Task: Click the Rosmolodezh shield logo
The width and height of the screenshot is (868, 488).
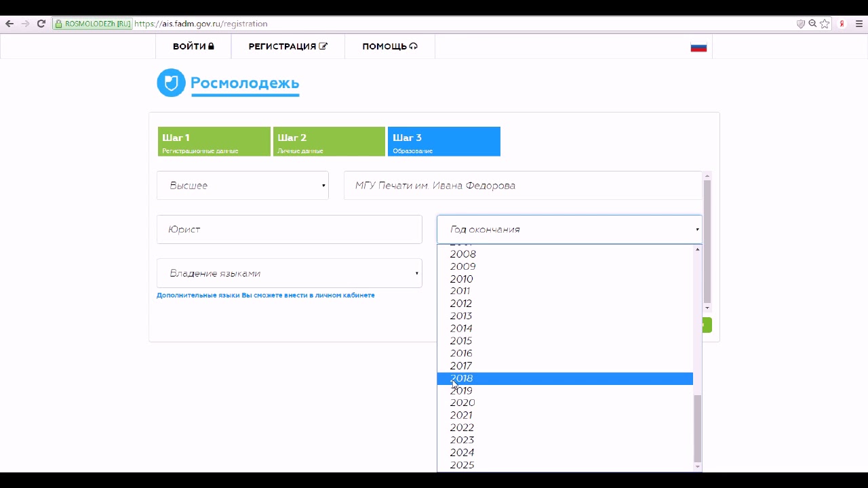Action: tap(171, 83)
